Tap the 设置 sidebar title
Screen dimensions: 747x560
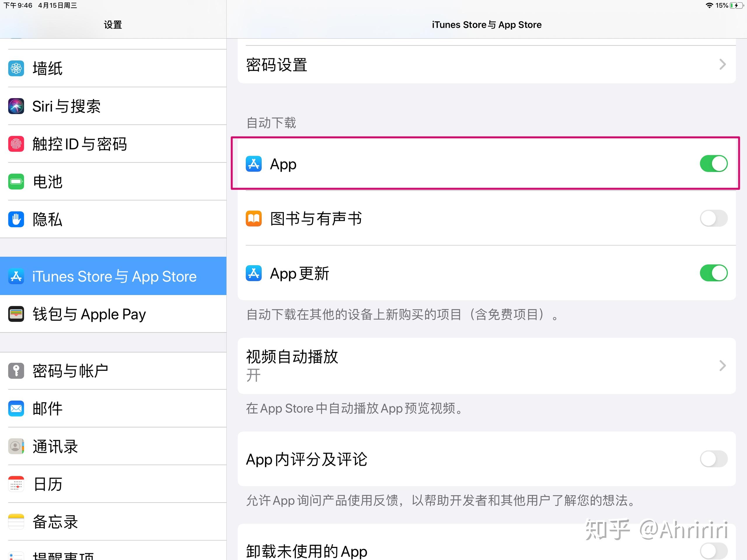[x=113, y=25]
